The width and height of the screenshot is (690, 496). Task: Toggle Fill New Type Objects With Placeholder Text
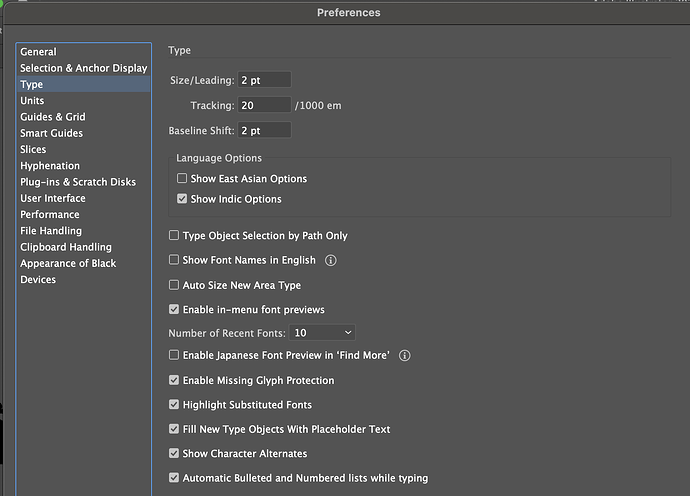(x=174, y=429)
